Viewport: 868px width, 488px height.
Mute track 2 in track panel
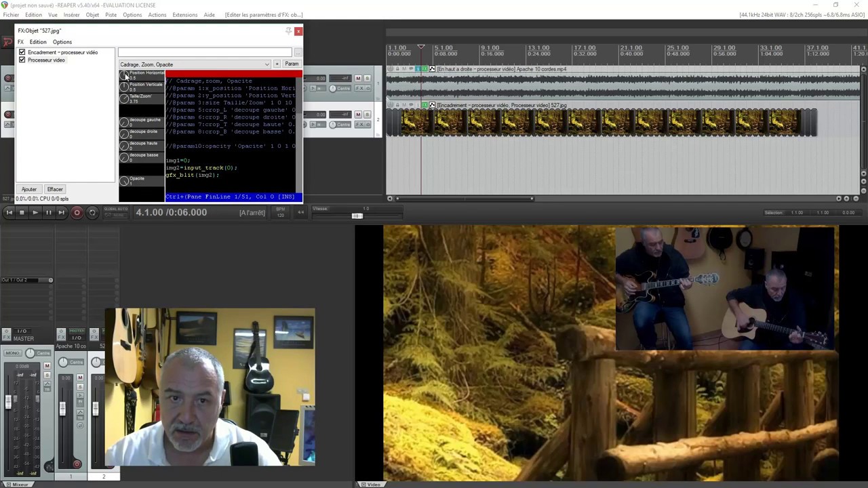358,115
